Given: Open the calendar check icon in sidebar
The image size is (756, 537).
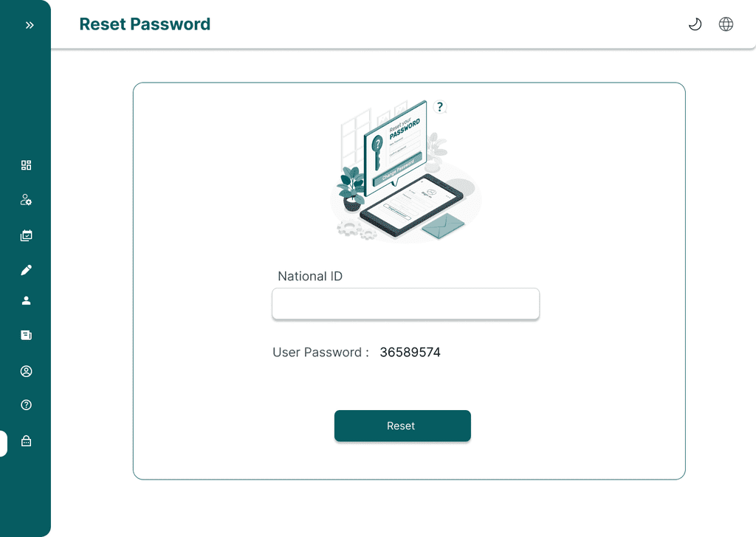Looking at the screenshot, I should tap(27, 236).
